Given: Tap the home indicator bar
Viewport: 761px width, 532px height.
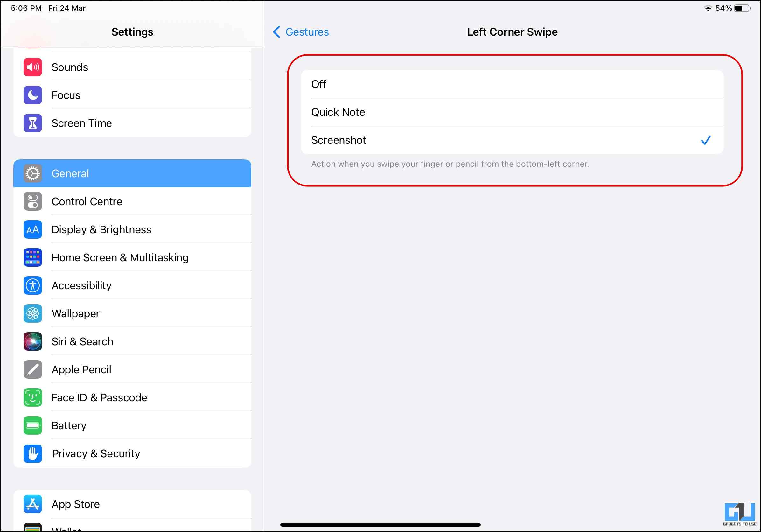Looking at the screenshot, I should tap(380, 525).
